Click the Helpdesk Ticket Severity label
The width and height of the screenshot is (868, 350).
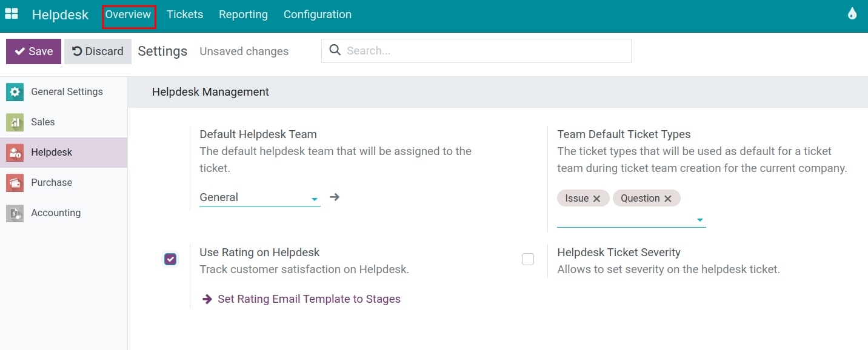coord(619,253)
